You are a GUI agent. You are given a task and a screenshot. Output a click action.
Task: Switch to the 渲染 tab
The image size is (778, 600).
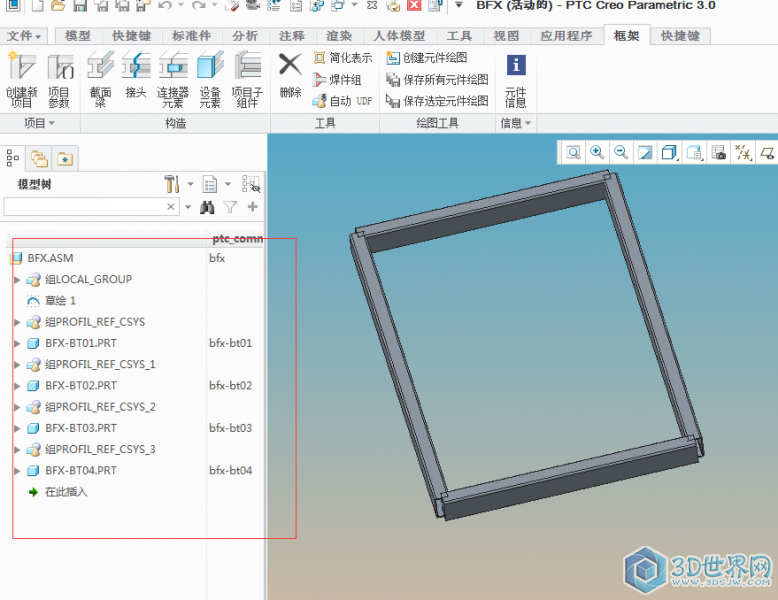coord(339,36)
